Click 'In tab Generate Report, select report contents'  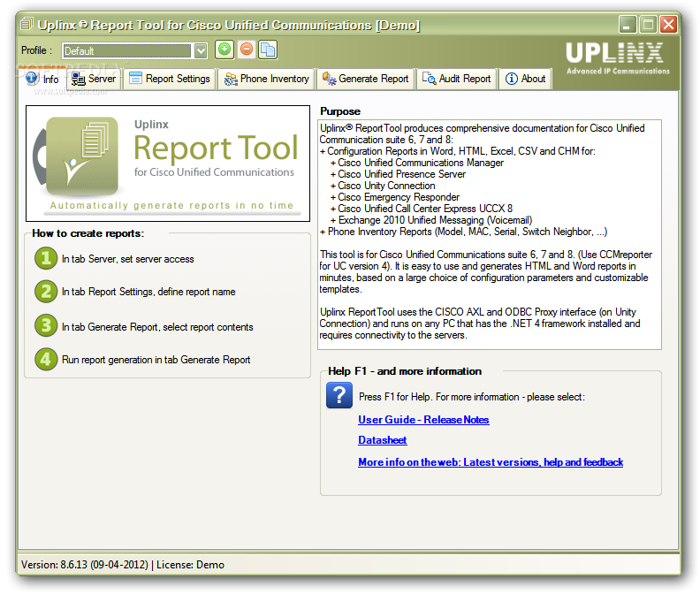157,327
